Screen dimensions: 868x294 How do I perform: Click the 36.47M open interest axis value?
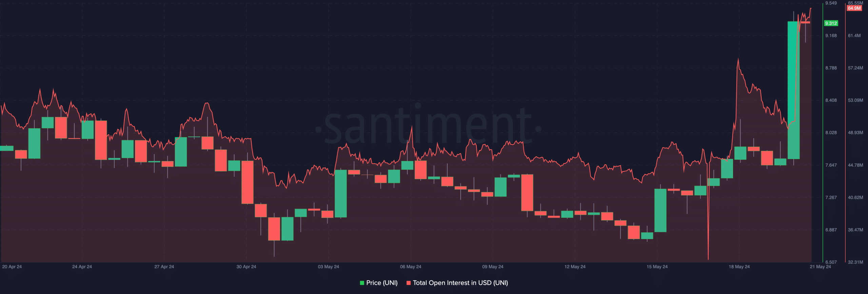[x=855, y=230]
